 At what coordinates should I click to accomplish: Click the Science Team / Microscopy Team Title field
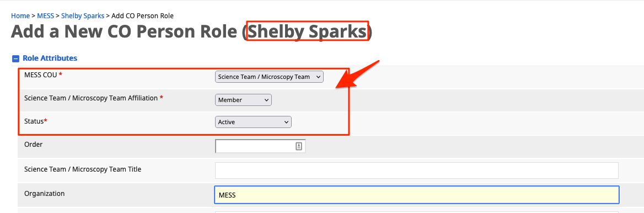416,171
